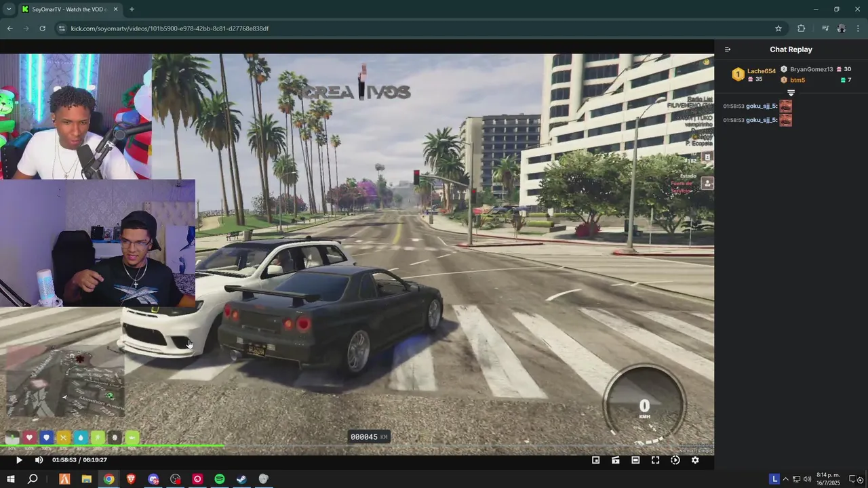This screenshot has height=488, width=868.
Task: Open File Explorer from taskbar
Action: [87, 479]
